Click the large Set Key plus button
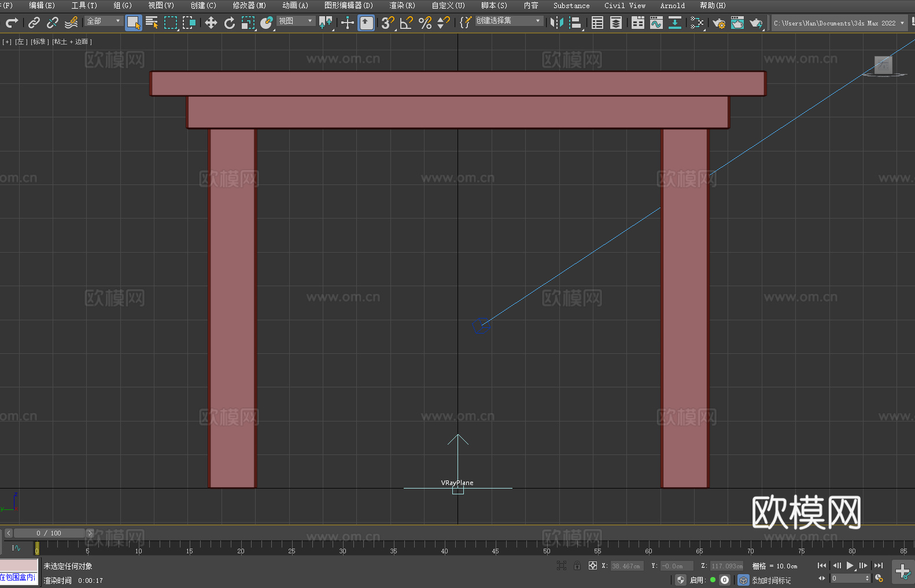This screenshot has width=915, height=588. click(903, 572)
